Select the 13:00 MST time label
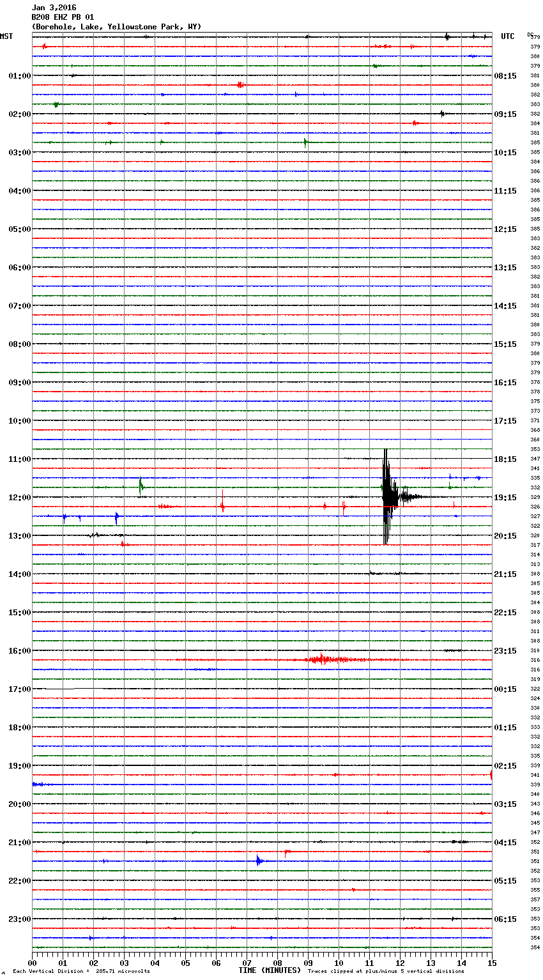 (x=19, y=536)
